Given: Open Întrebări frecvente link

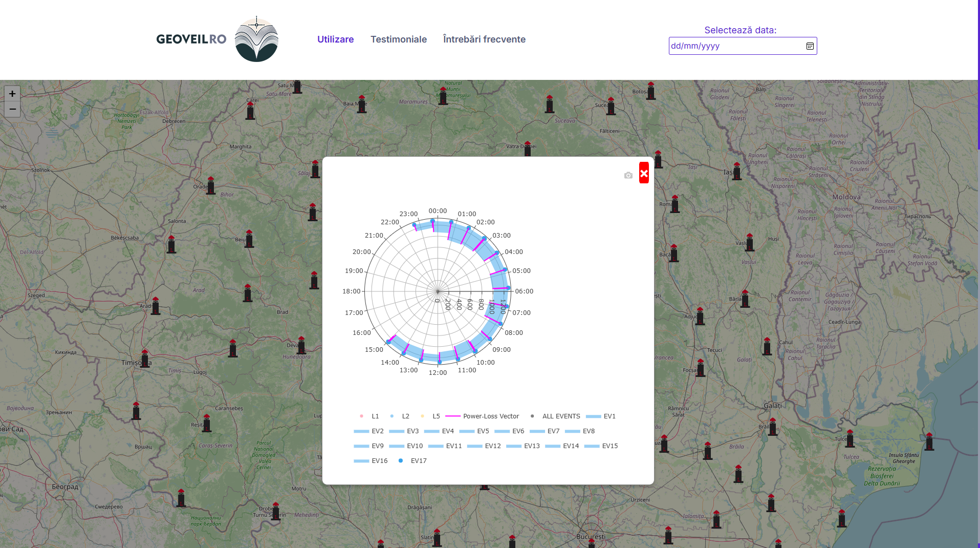Looking at the screenshot, I should pyautogui.click(x=484, y=39).
